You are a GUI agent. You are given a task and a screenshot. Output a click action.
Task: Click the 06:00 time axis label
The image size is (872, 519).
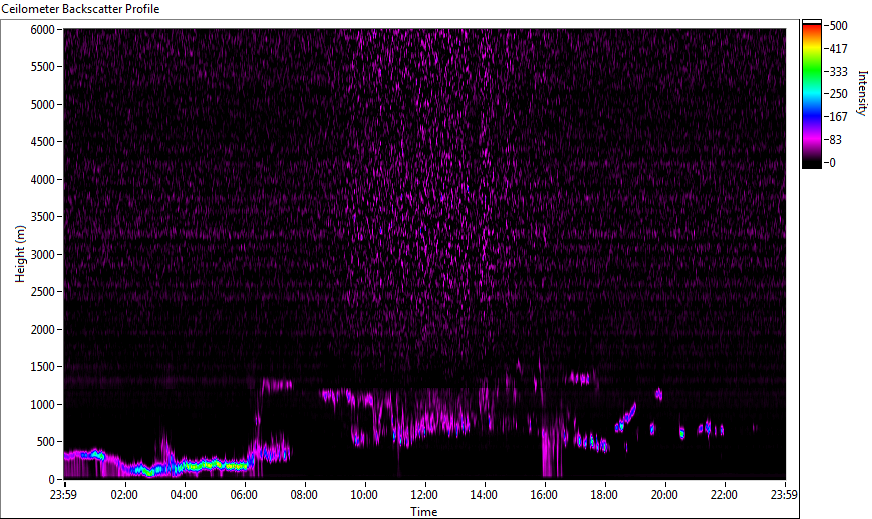click(x=244, y=495)
